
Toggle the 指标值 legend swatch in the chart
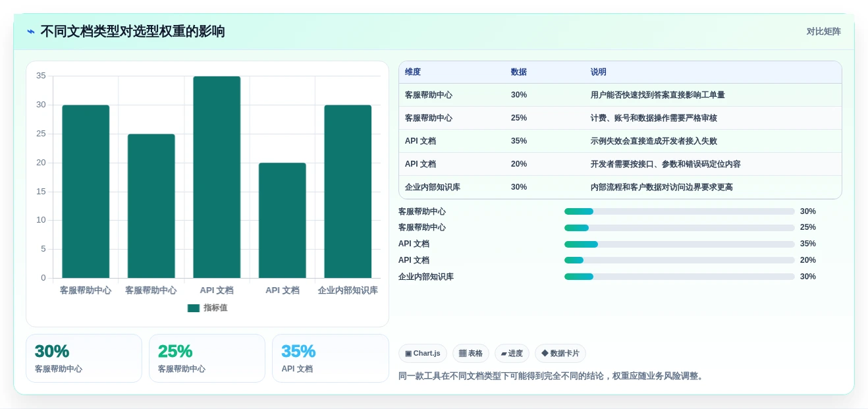coord(194,308)
